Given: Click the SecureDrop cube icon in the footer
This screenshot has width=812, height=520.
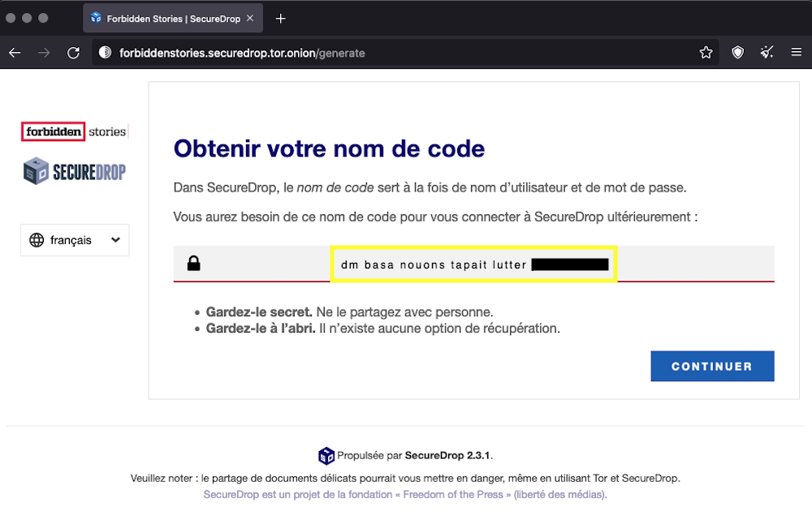Looking at the screenshot, I should (x=326, y=455).
